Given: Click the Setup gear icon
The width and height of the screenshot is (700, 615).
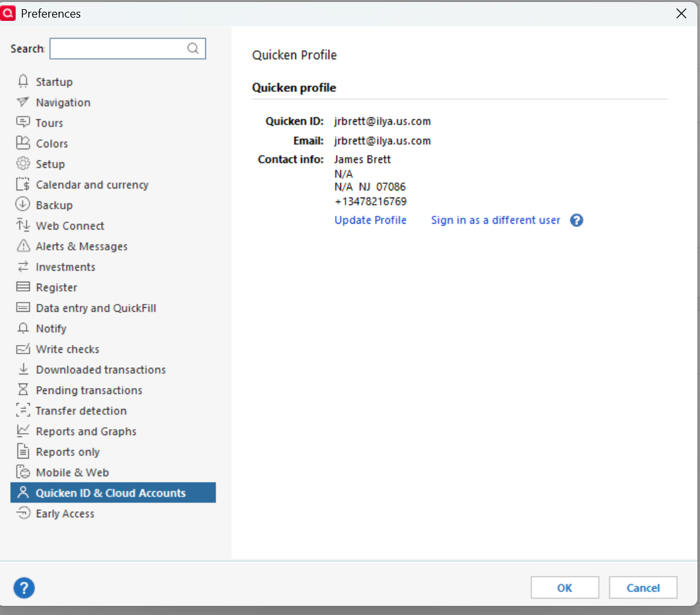Looking at the screenshot, I should tap(23, 164).
